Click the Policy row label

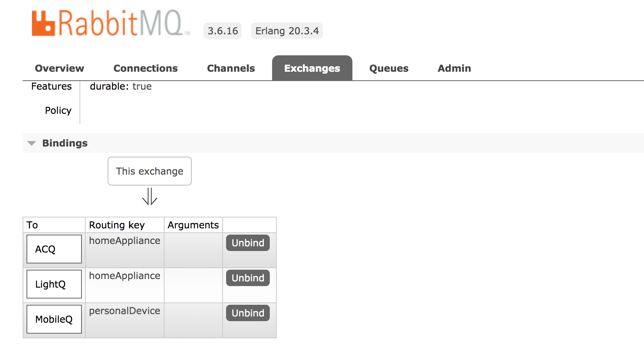click(x=58, y=110)
